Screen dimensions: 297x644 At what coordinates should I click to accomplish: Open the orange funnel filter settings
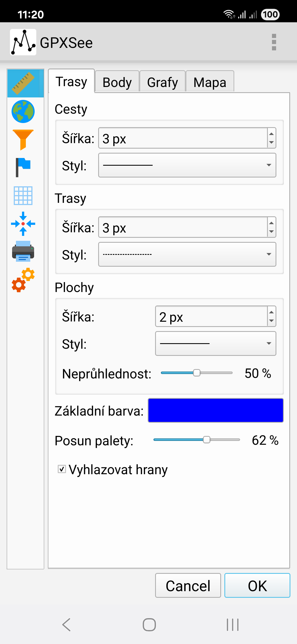[x=23, y=140]
